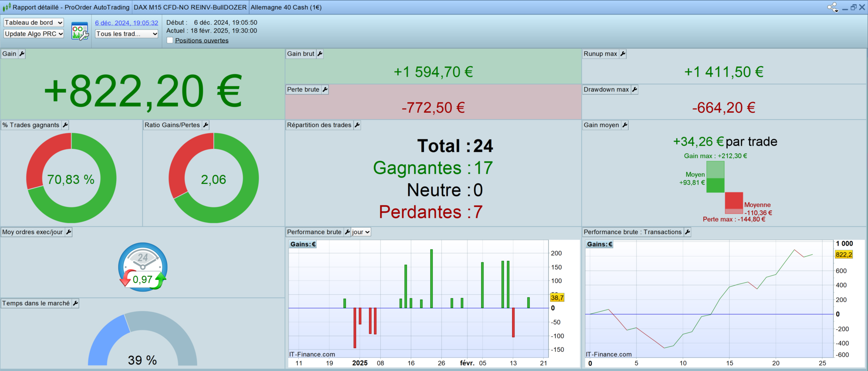Screen dimensions: 868x371
Task: Click the wrench next to Gain moyen
Action: click(x=625, y=125)
